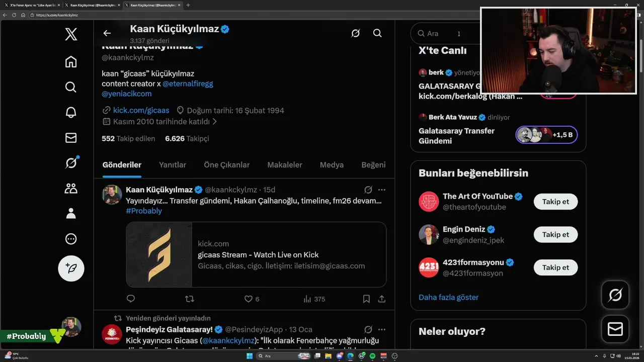The width and height of the screenshot is (644, 362).
Task: Click Grok icon on the Peşindeyiz Galatasaray post
Action: pyautogui.click(x=368, y=329)
